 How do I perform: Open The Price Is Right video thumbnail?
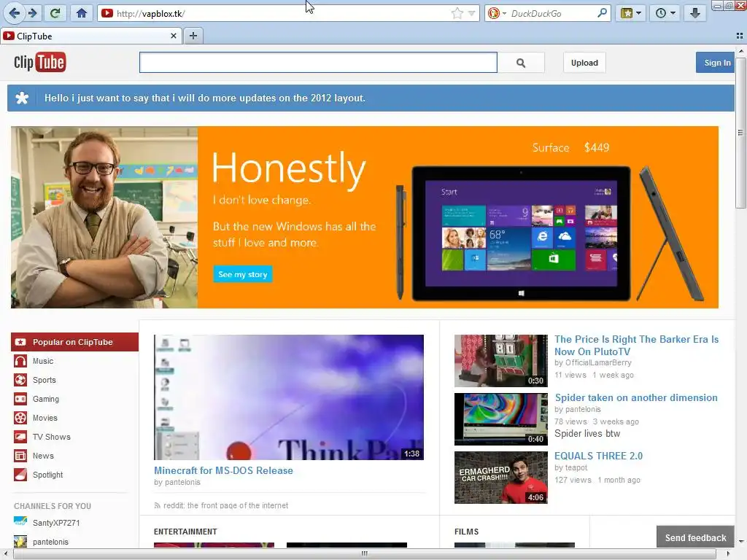pos(501,361)
